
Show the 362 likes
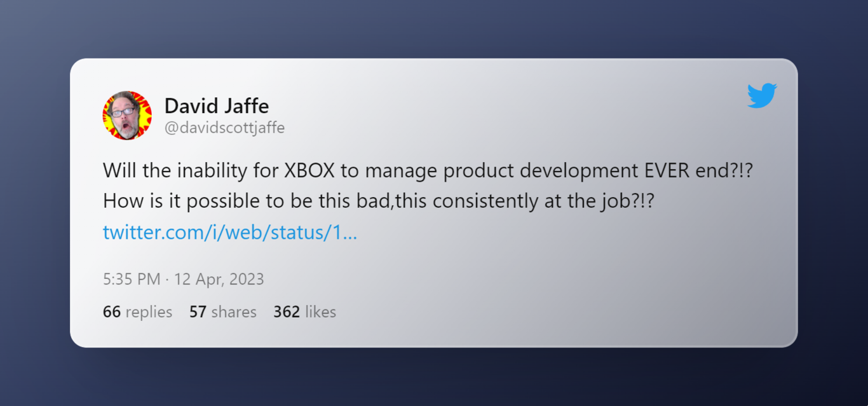point(304,312)
